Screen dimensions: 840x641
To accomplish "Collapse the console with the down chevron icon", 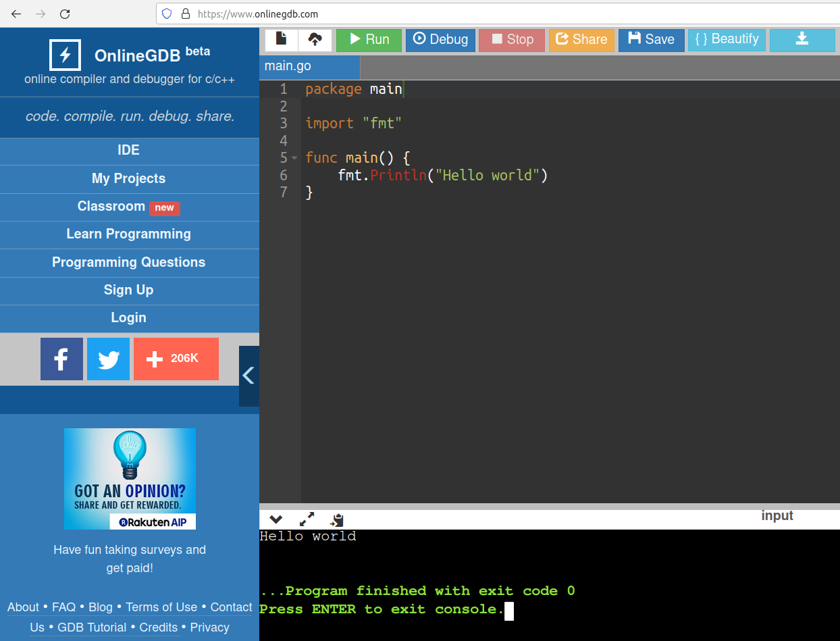I will [275, 519].
